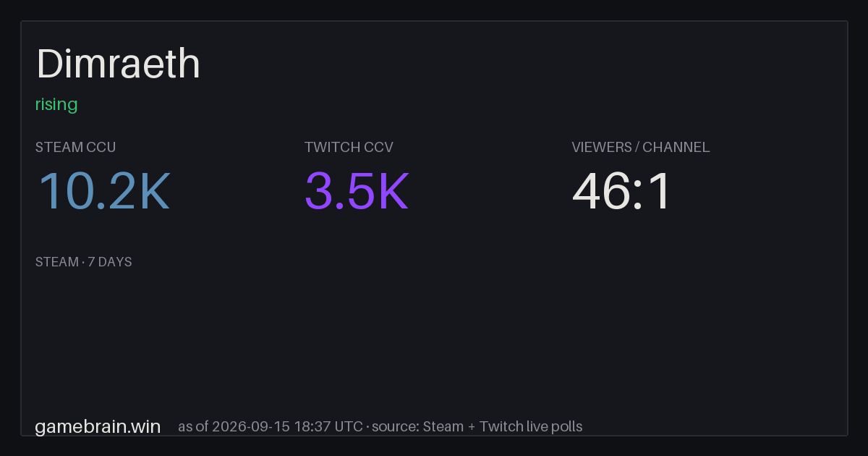Viewport: 868px width, 456px height.
Task: Click the 2026-09-15 date in the footer
Action: pos(251,427)
